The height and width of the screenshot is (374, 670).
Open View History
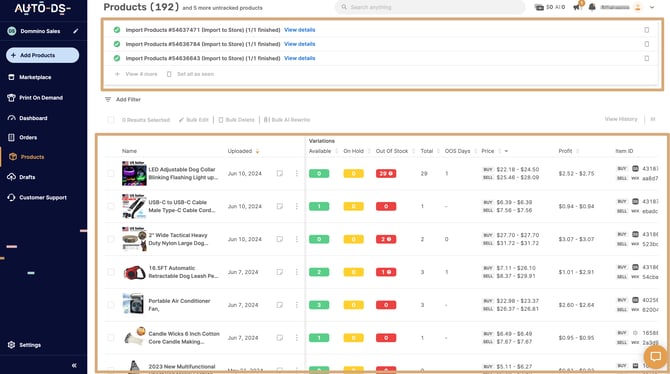(621, 119)
